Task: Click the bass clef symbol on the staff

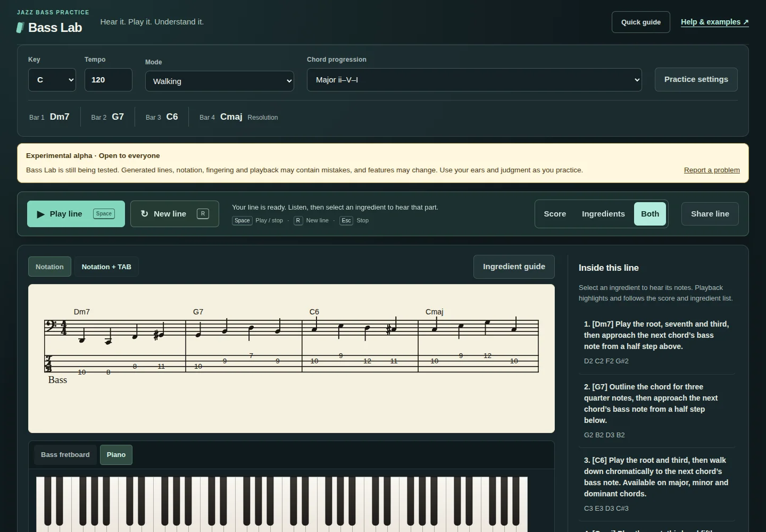Action: coord(51,326)
